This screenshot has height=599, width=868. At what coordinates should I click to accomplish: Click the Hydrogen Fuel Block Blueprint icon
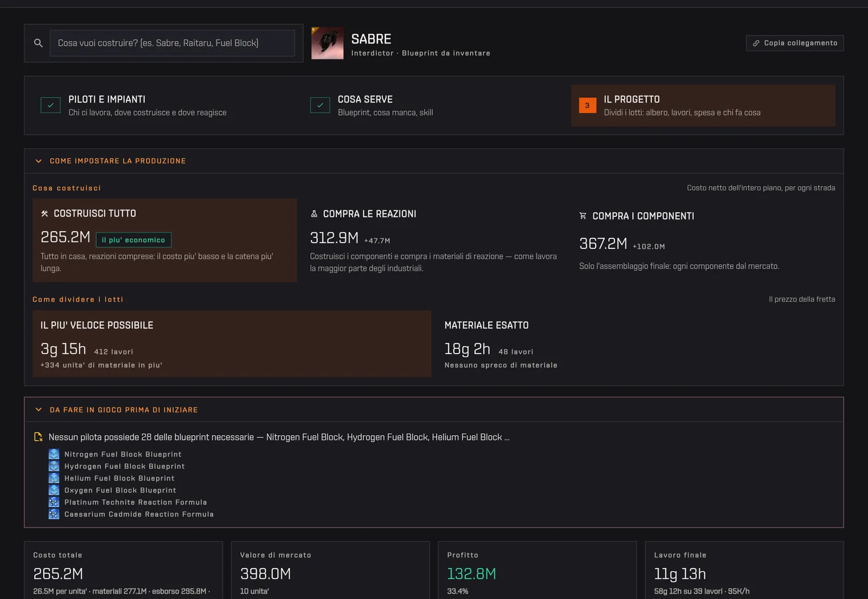tap(54, 466)
